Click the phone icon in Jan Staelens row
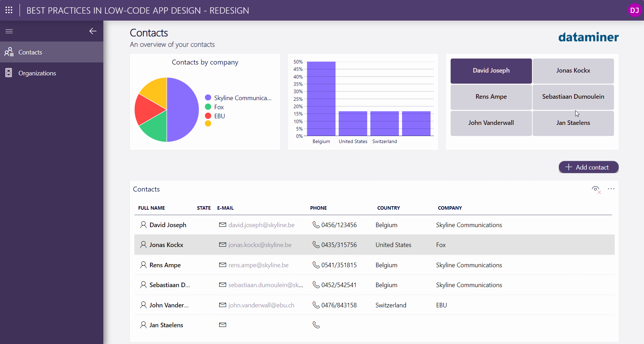Viewport: 644px width, 344px height. pos(316,325)
